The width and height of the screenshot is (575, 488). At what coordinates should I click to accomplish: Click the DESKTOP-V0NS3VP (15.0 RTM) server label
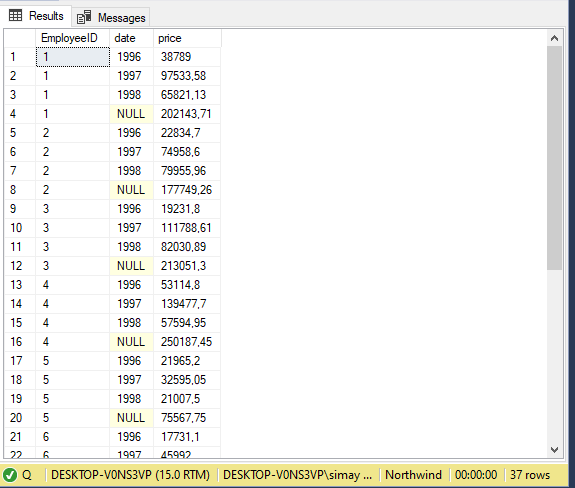[130, 475]
